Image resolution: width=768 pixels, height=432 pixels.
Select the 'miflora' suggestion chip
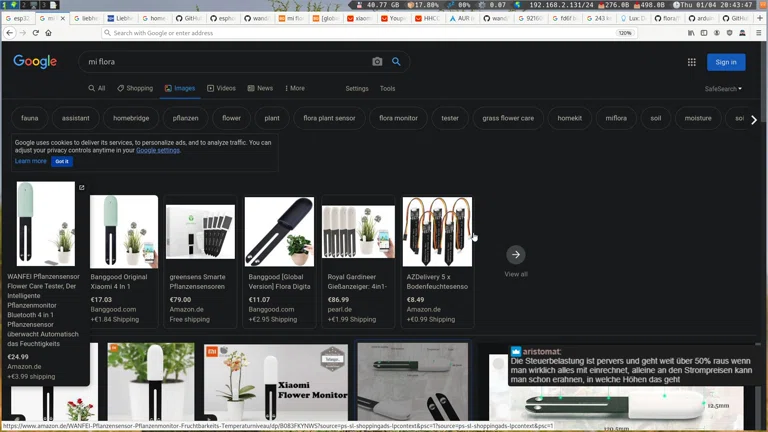click(x=616, y=118)
